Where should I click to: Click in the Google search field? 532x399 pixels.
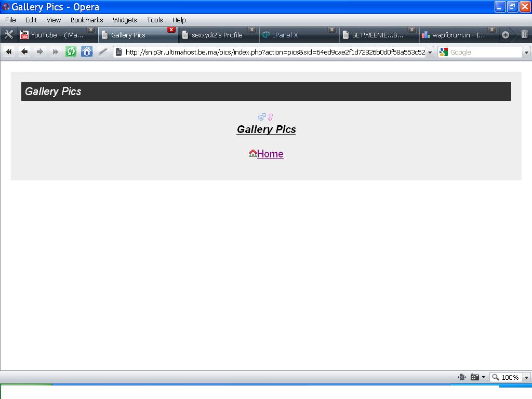click(x=484, y=52)
